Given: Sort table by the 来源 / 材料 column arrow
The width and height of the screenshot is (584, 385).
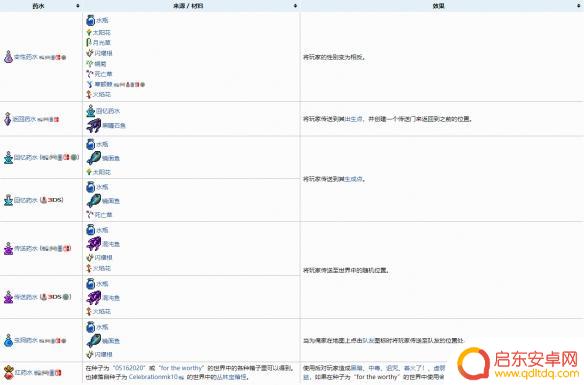Looking at the screenshot, I should pyautogui.click(x=295, y=6).
